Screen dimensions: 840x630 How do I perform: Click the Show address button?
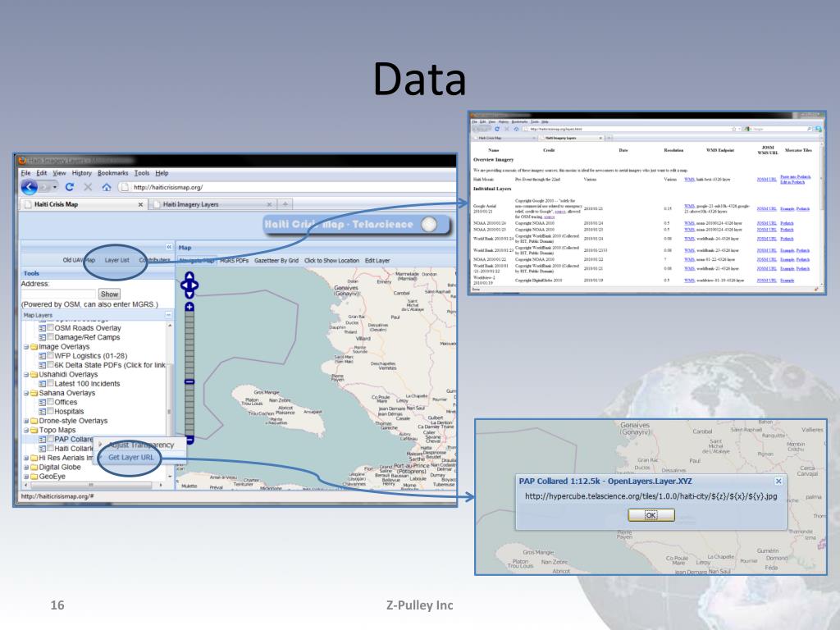point(109,294)
